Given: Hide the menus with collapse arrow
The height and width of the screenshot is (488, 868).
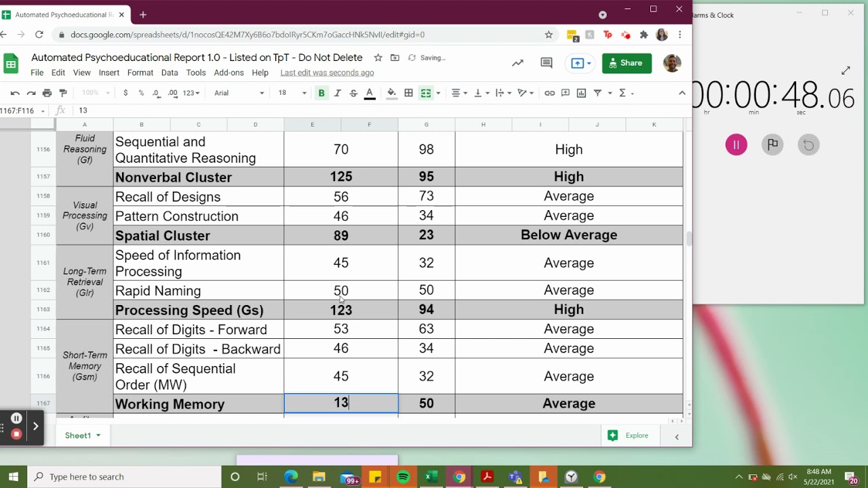Looking at the screenshot, I should click(682, 93).
